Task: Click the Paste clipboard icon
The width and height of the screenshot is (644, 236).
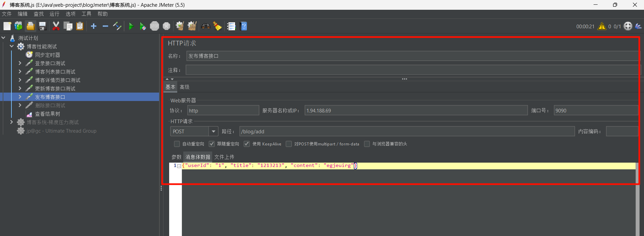Action: (x=80, y=26)
